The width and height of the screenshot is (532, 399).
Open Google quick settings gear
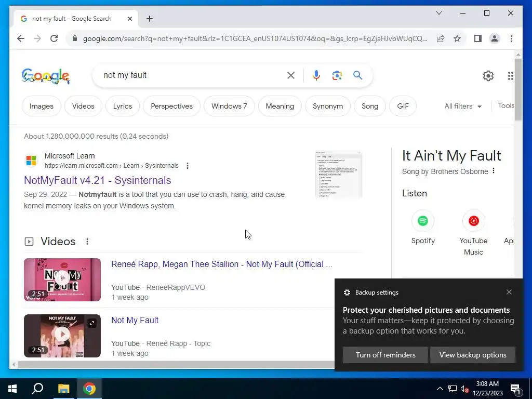tap(488, 76)
